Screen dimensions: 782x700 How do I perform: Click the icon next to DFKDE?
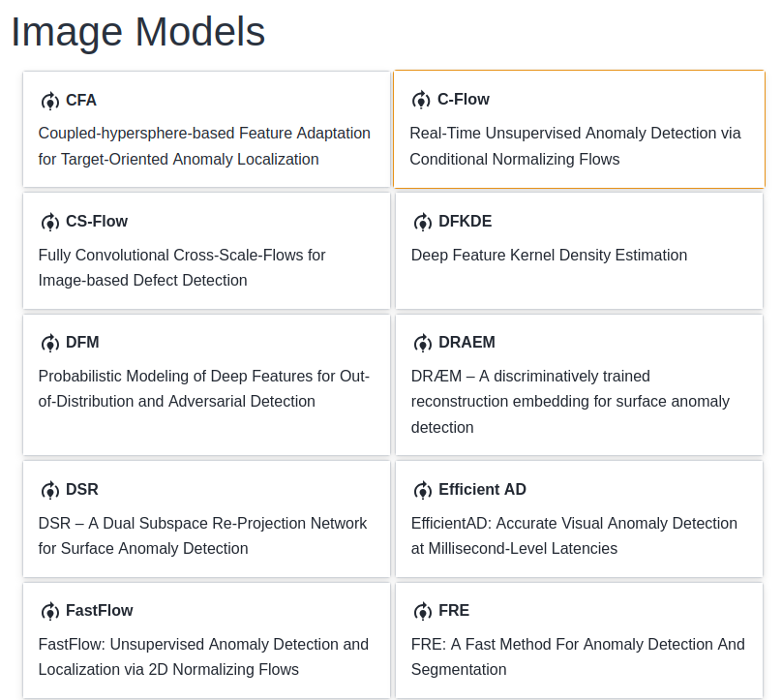pos(423,222)
